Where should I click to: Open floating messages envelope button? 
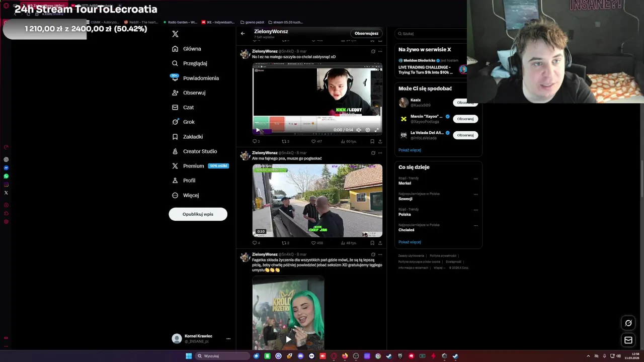coord(628,340)
